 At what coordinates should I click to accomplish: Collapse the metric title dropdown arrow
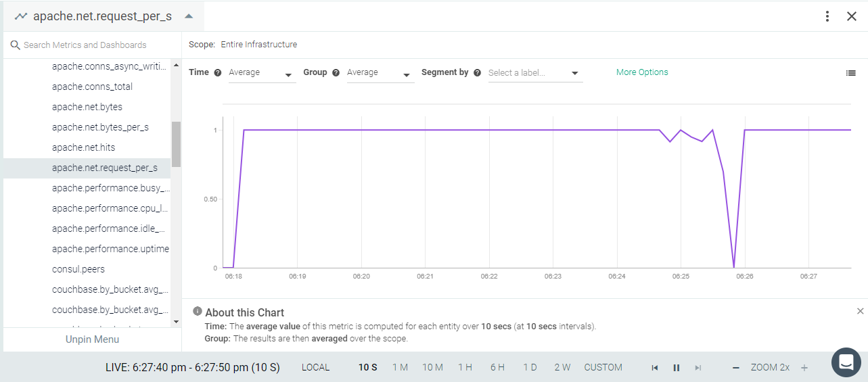[x=189, y=16]
